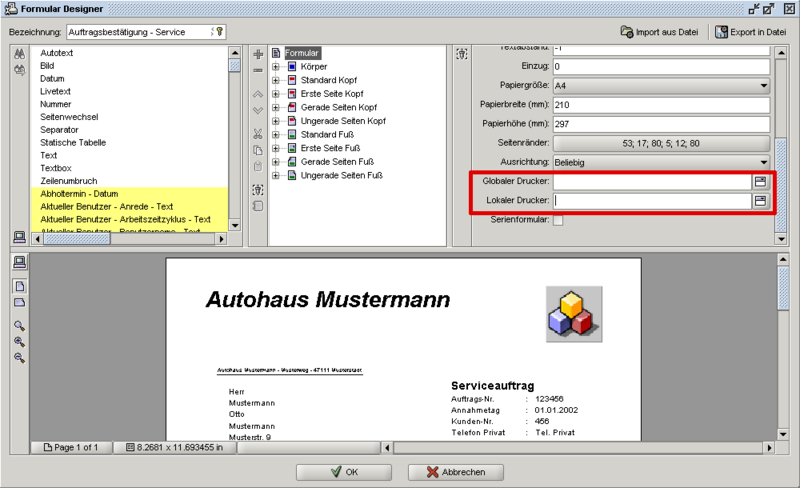The image size is (800, 488).
Task: Click into the Papierbreite input field
Action: click(660, 105)
